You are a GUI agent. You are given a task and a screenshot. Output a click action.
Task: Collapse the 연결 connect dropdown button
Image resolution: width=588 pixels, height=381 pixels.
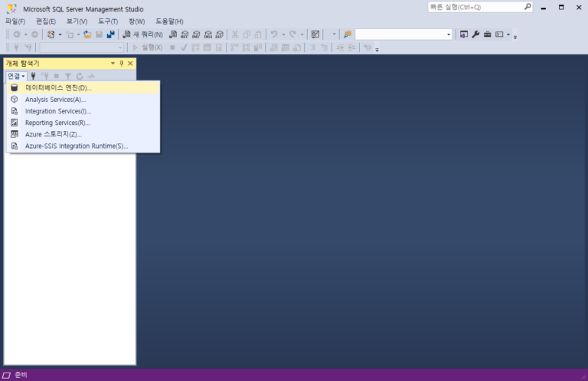pyautogui.click(x=16, y=76)
